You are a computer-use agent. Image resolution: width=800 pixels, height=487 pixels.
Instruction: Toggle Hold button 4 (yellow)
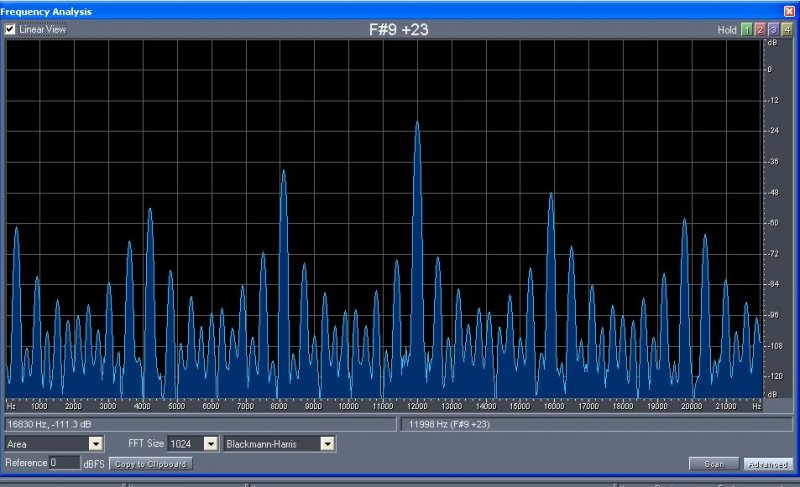(787, 30)
